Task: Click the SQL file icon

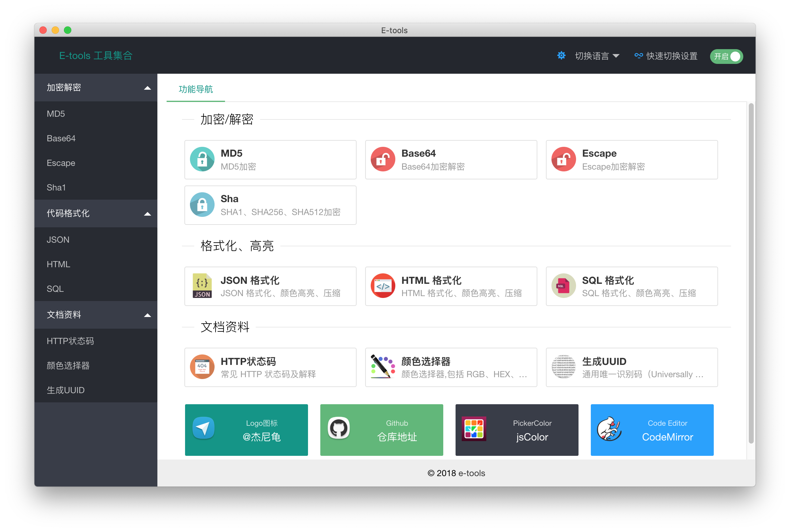Action: click(563, 286)
